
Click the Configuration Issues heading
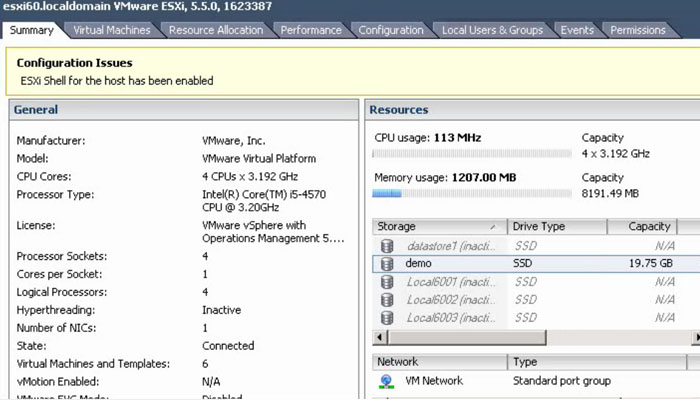click(x=75, y=63)
